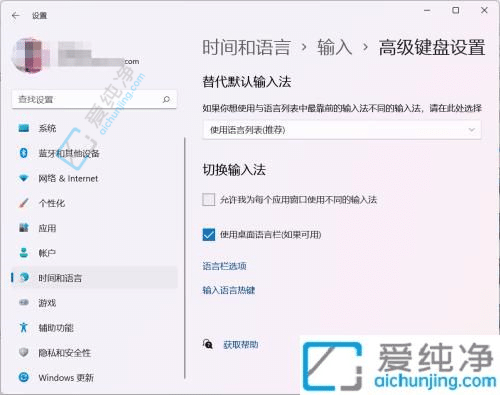The width and height of the screenshot is (500, 395).
Task: Focus the 查找设置 search field
Action: pyautogui.click(x=94, y=99)
